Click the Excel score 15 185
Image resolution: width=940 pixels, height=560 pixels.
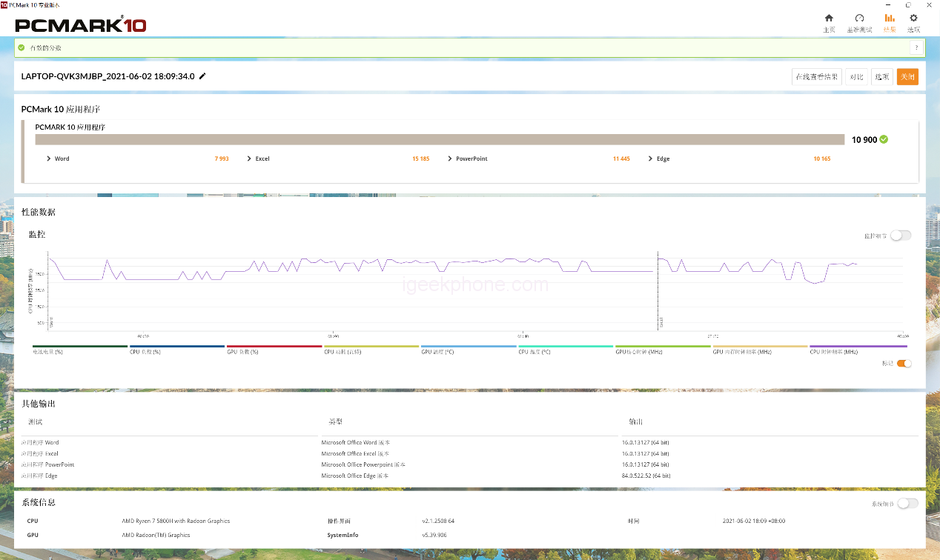coord(420,159)
